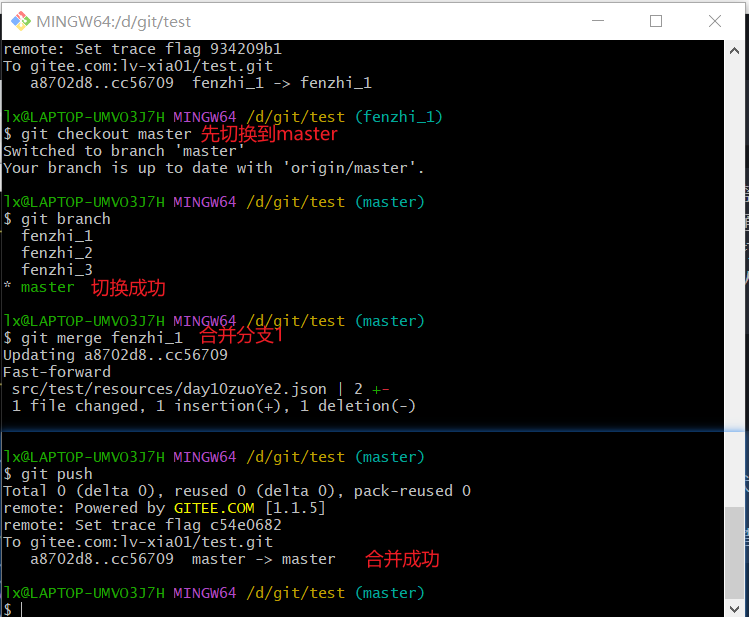Click the branch name fenzhi_2 in the list
Viewport: 749px width, 617px height.
(57, 253)
